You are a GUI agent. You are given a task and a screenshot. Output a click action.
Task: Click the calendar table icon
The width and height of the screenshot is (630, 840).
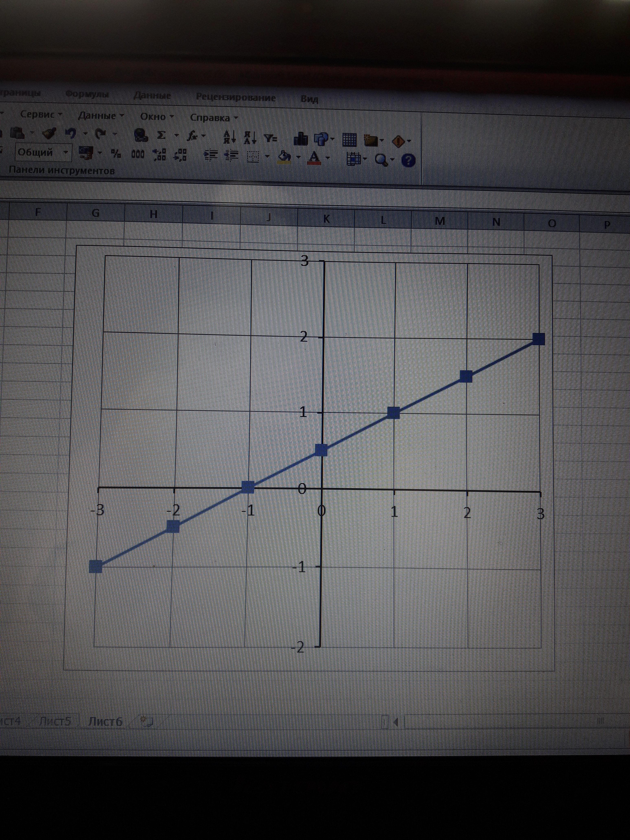(354, 159)
